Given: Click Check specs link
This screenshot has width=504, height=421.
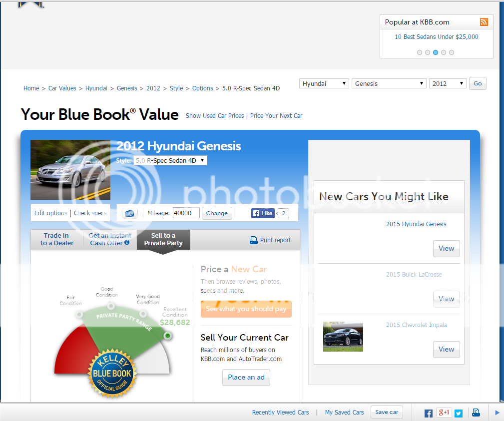Looking at the screenshot, I should click(x=90, y=213).
